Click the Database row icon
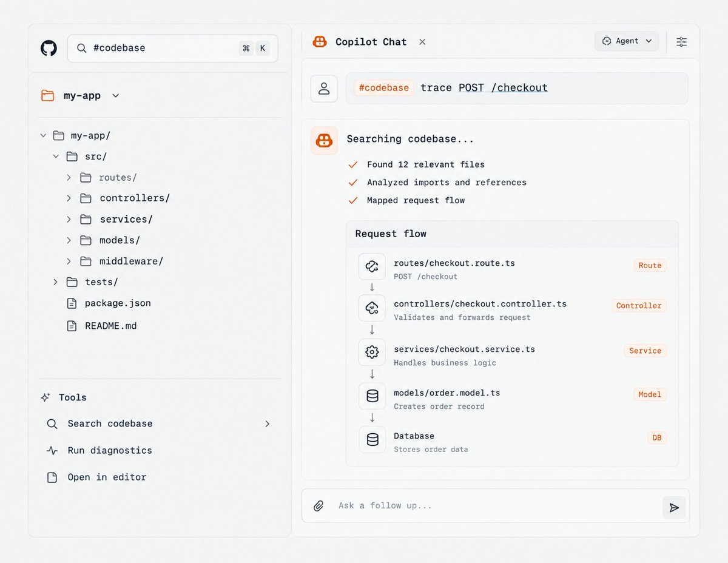This screenshot has height=563, width=728. coord(372,439)
